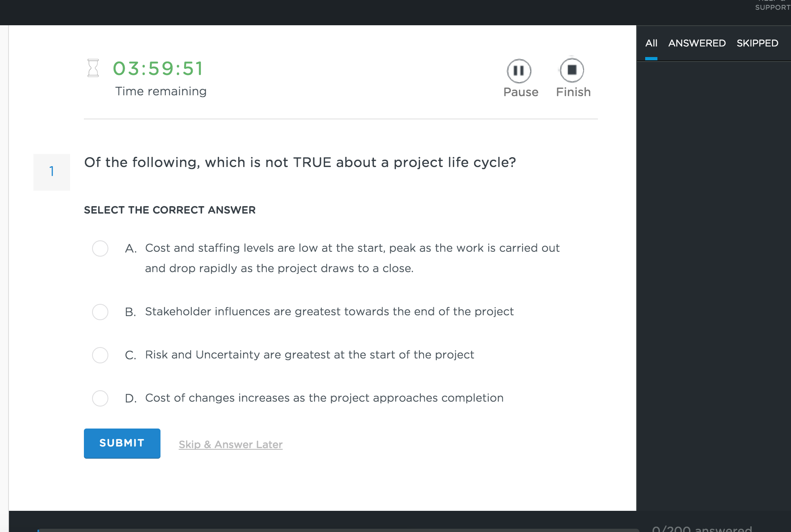Screen dimensions: 791x532
Task: Select radio button for answer B
Action: 100,312
